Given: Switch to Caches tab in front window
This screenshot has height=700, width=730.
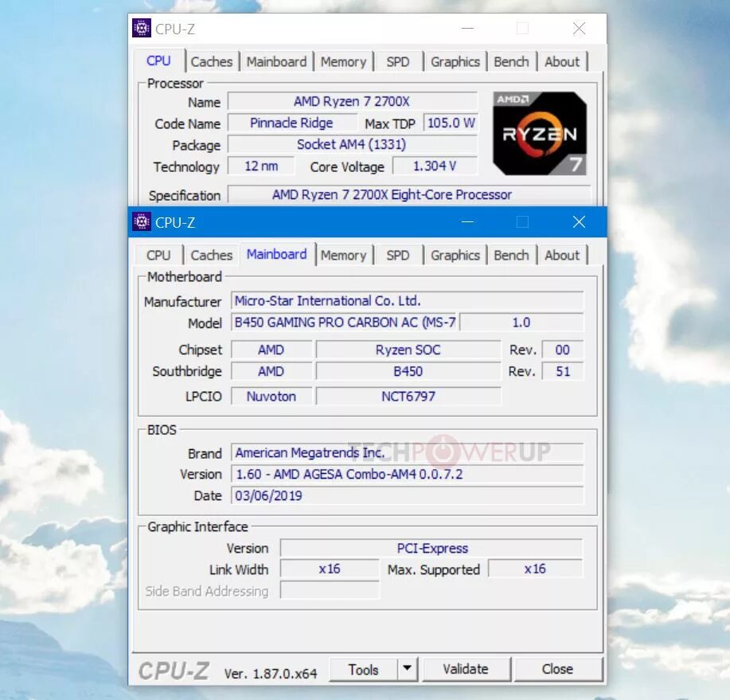Looking at the screenshot, I should pyautogui.click(x=212, y=255).
